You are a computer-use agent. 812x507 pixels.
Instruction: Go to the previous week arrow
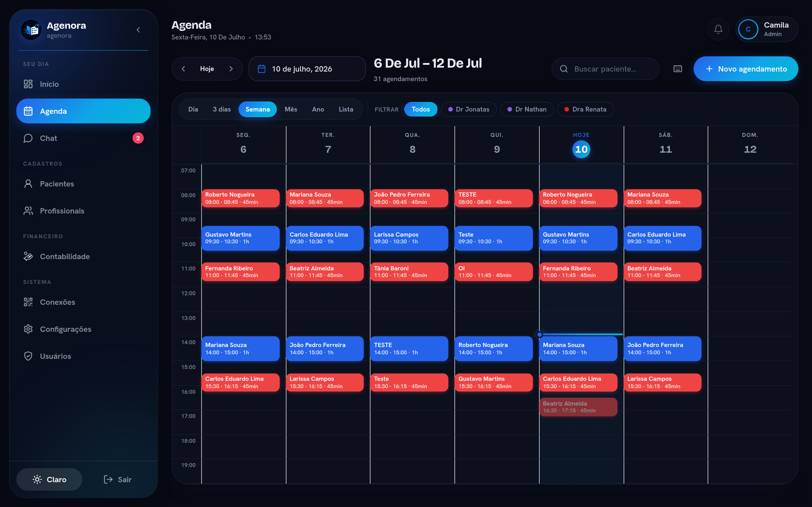(183, 69)
